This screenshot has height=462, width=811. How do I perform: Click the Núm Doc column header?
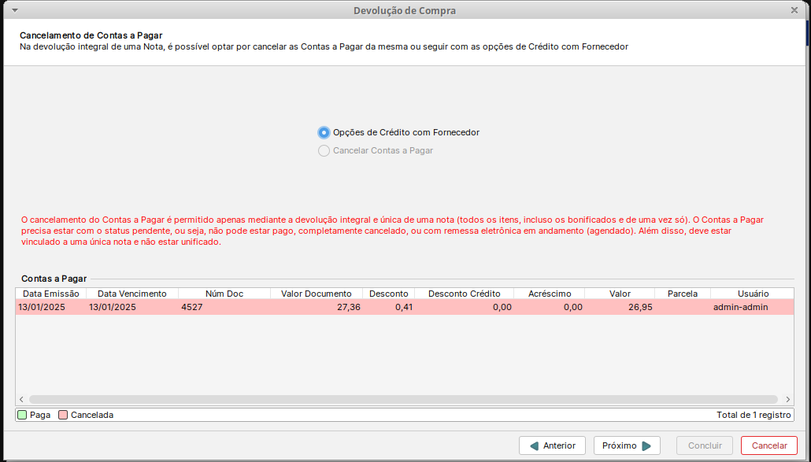click(224, 294)
